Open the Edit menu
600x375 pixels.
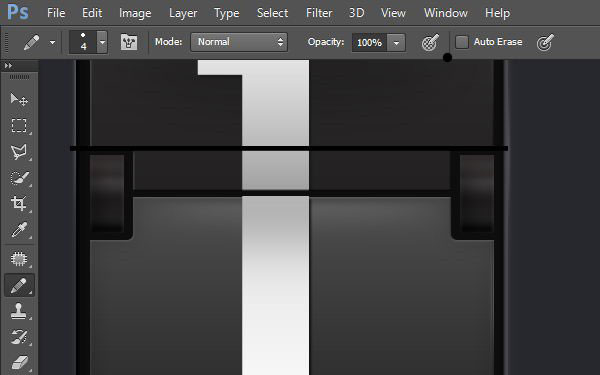92,13
